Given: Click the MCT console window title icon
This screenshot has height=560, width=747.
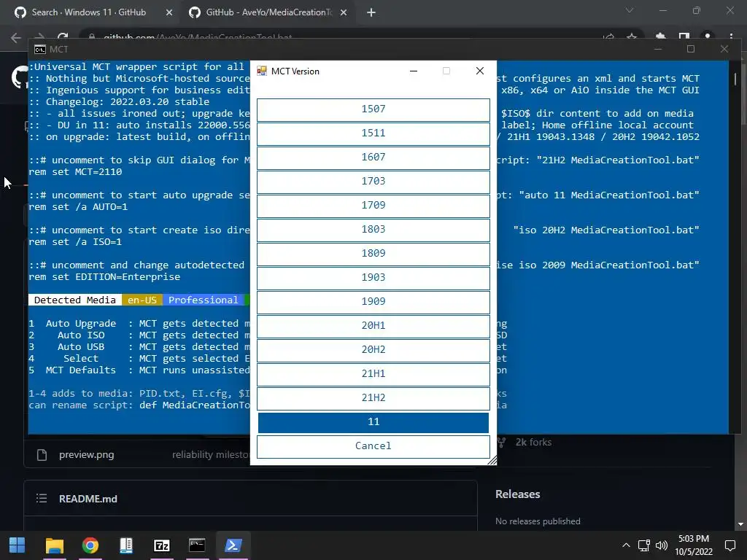Looking at the screenshot, I should pos(40,50).
